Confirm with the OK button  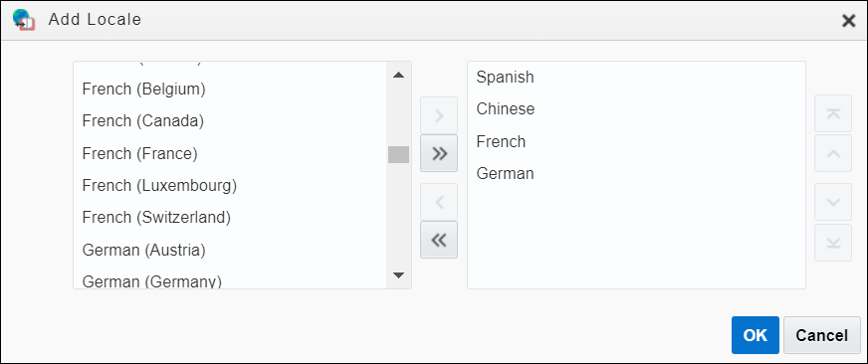tap(756, 335)
